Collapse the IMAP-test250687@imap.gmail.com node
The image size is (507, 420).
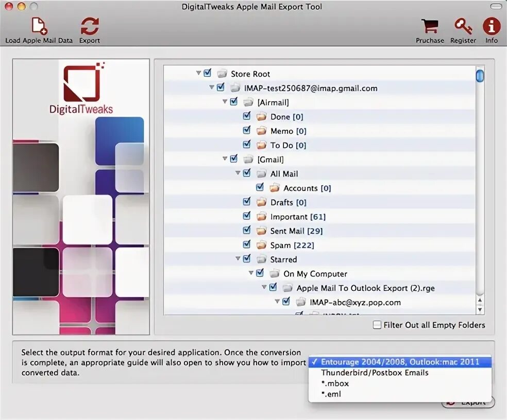(212, 87)
